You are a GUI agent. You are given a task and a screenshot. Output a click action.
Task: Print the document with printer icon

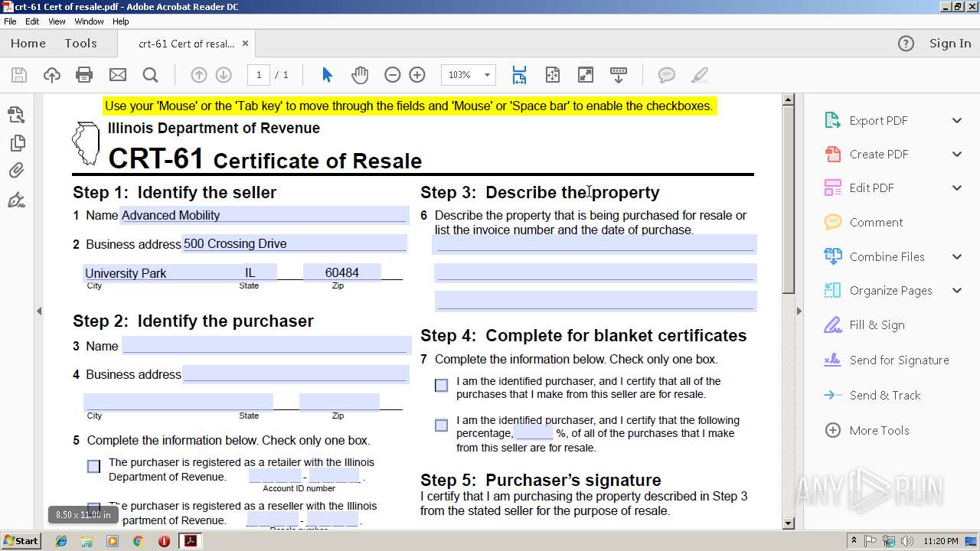click(84, 74)
